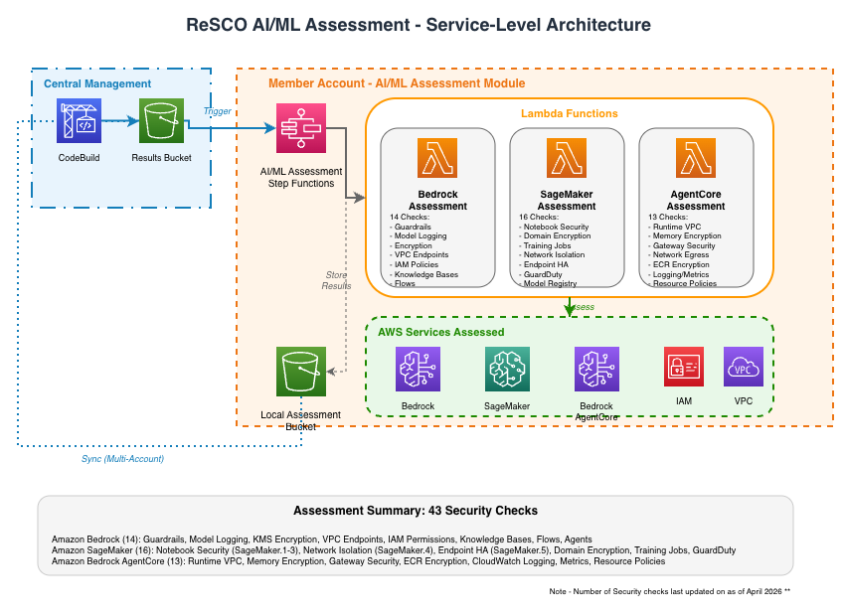Screen dimensions: 844x616
Task: Click the Sync (Multi-Account) label
Action: pos(122,459)
